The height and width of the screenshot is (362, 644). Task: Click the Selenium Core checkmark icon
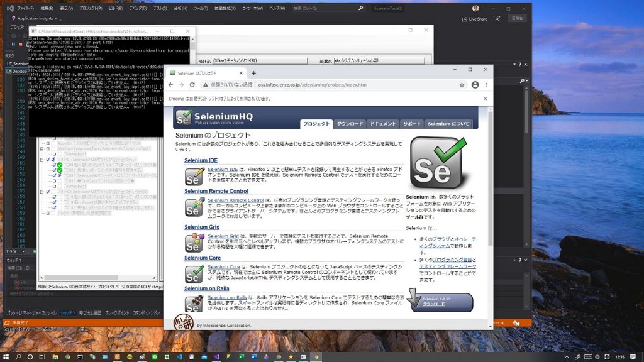pyautogui.click(x=194, y=274)
